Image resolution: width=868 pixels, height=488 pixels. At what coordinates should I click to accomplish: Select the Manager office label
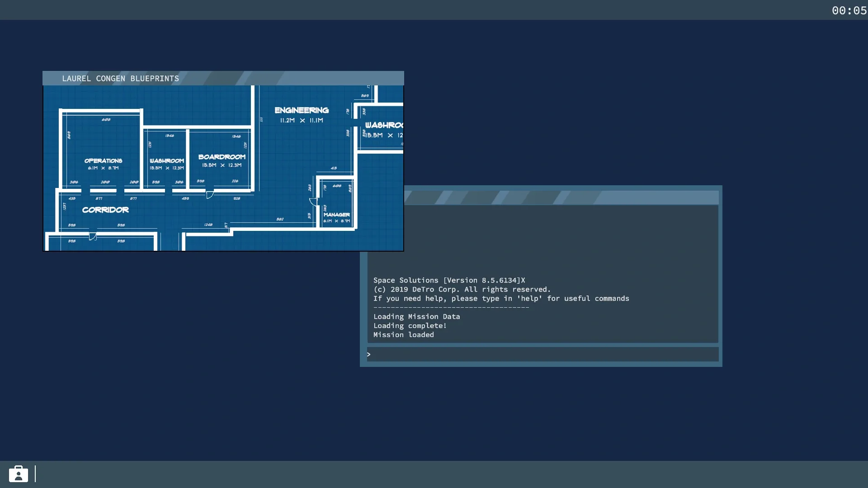(x=336, y=215)
